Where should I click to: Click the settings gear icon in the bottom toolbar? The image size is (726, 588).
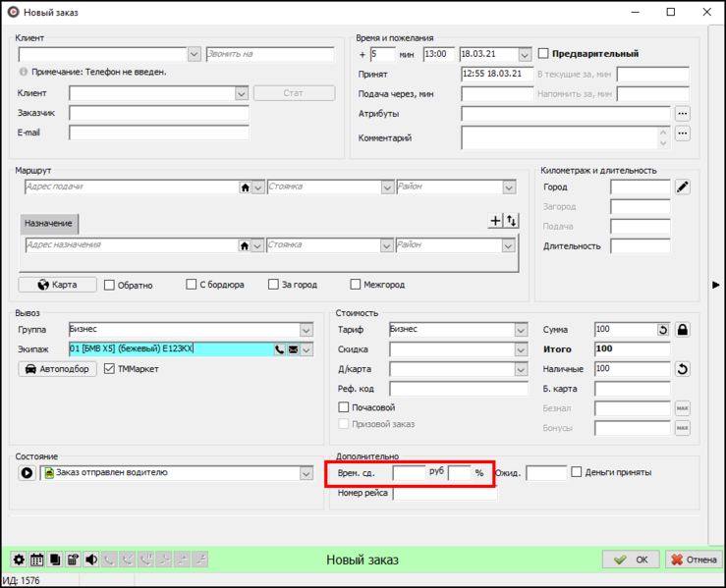point(19,560)
